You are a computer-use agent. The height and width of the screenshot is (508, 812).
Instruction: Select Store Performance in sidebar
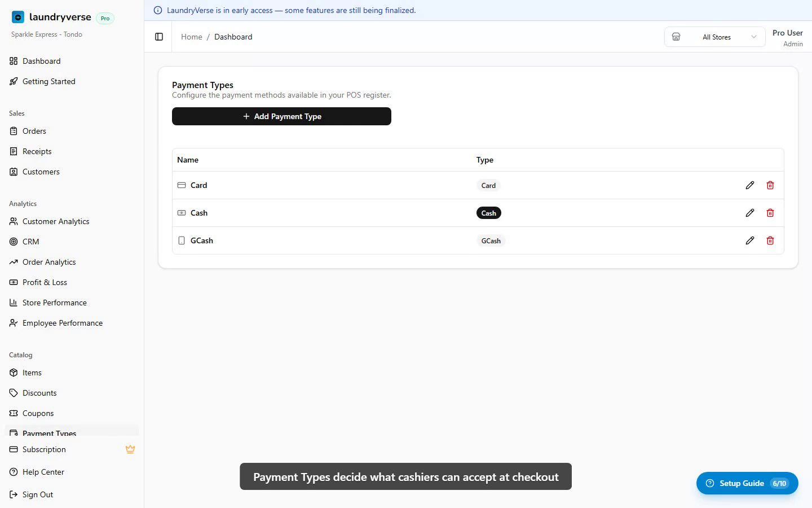pyautogui.click(x=72, y=303)
